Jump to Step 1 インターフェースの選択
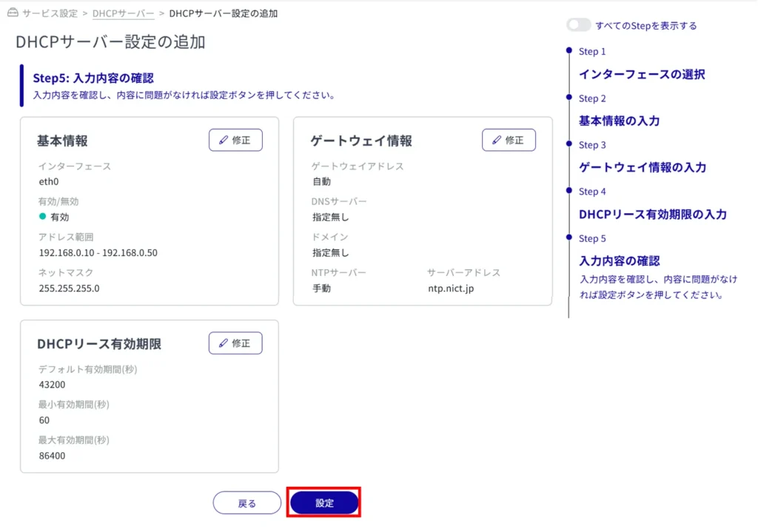Viewport: 758px width, 532px height. 641,74
